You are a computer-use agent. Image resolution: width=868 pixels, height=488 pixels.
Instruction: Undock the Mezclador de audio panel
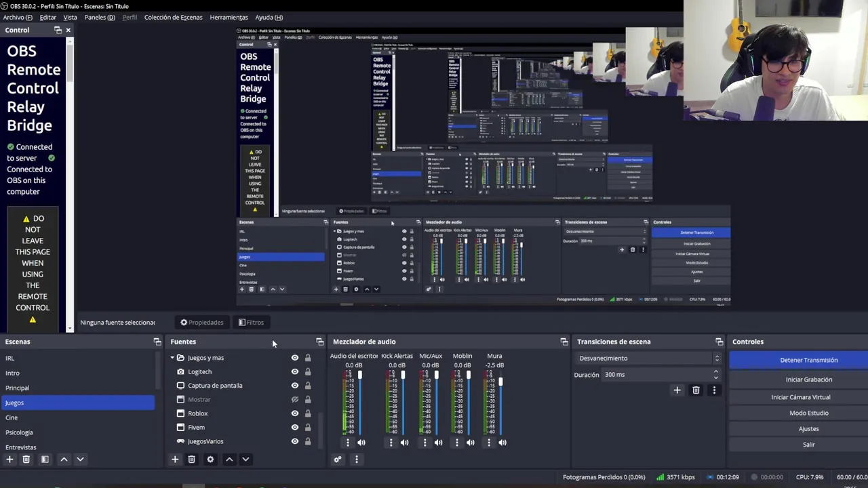tap(564, 342)
